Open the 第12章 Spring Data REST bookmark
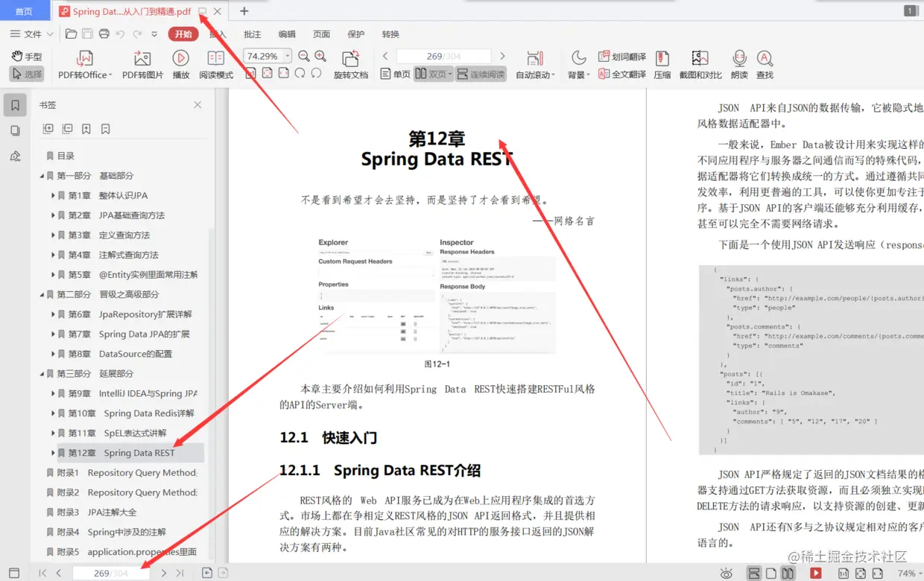 coord(121,453)
